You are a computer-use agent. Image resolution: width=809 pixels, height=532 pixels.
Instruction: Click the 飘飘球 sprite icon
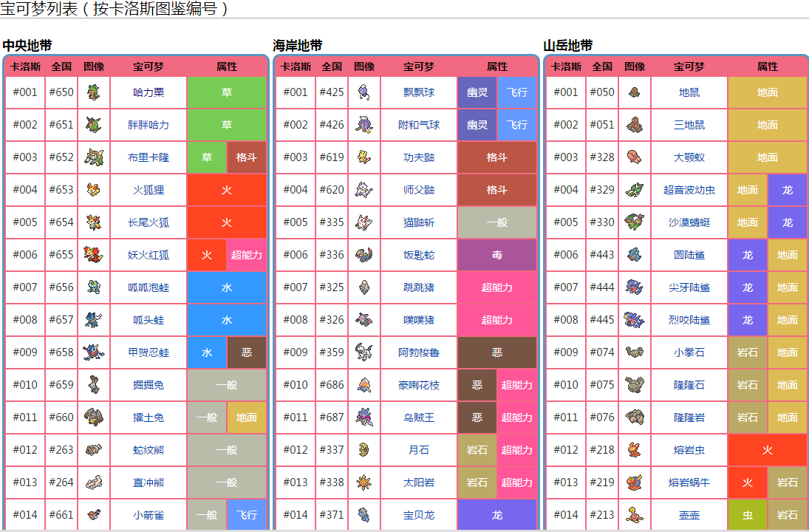(363, 92)
